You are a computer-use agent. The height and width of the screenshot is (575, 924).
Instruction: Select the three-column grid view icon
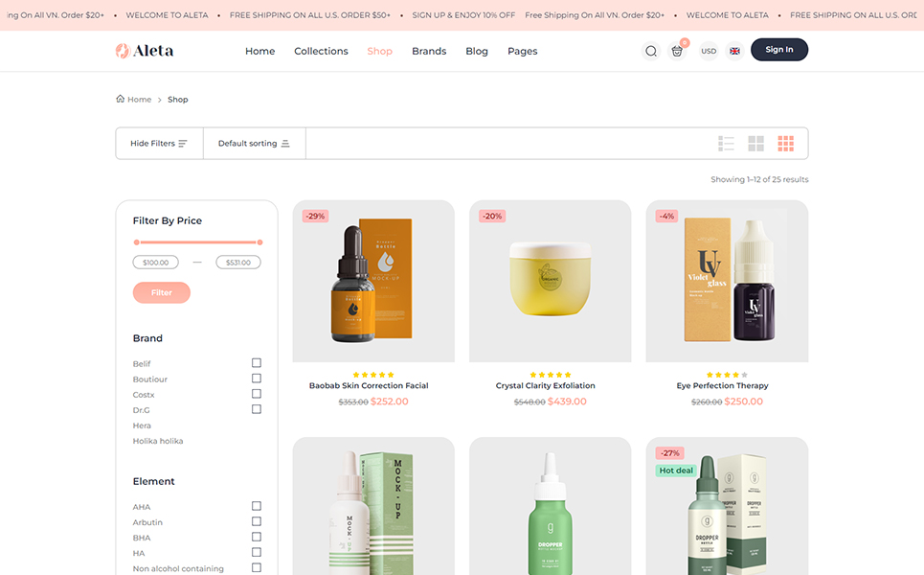(785, 144)
